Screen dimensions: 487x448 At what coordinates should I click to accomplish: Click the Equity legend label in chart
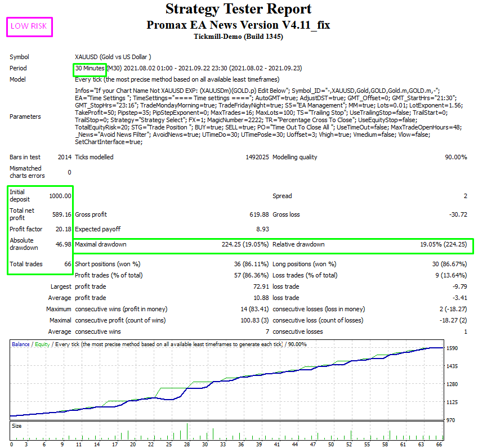click(x=42, y=344)
